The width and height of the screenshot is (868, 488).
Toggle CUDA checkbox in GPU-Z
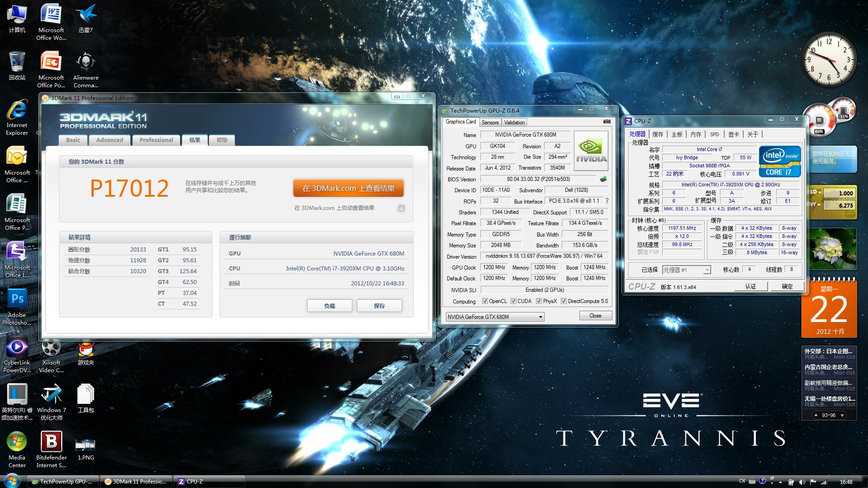tap(513, 301)
